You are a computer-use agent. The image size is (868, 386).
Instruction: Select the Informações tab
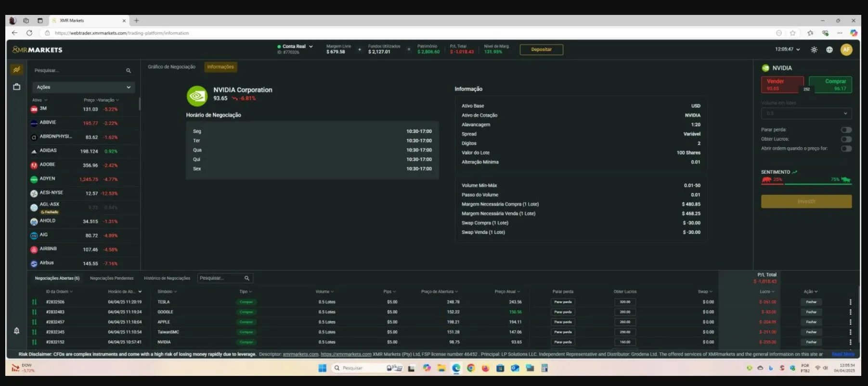point(220,67)
